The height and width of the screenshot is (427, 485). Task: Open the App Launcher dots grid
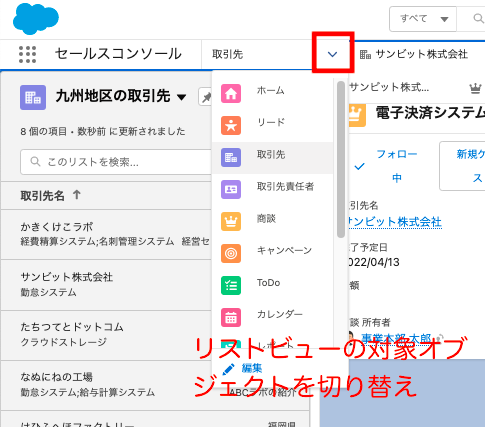click(27, 54)
